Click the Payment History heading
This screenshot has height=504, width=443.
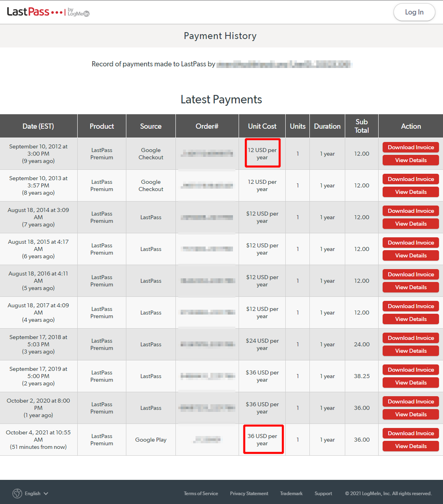[x=220, y=36]
